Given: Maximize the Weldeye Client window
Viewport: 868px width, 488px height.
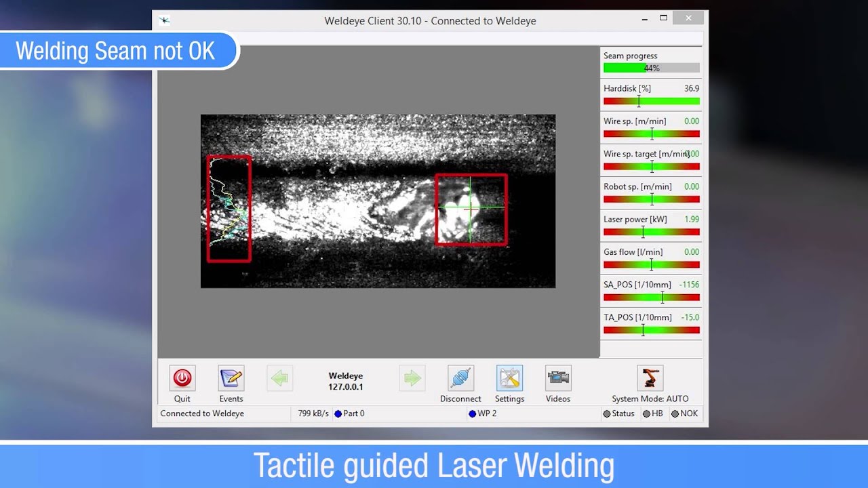Looking at the screenshot, I should (663, 18).
